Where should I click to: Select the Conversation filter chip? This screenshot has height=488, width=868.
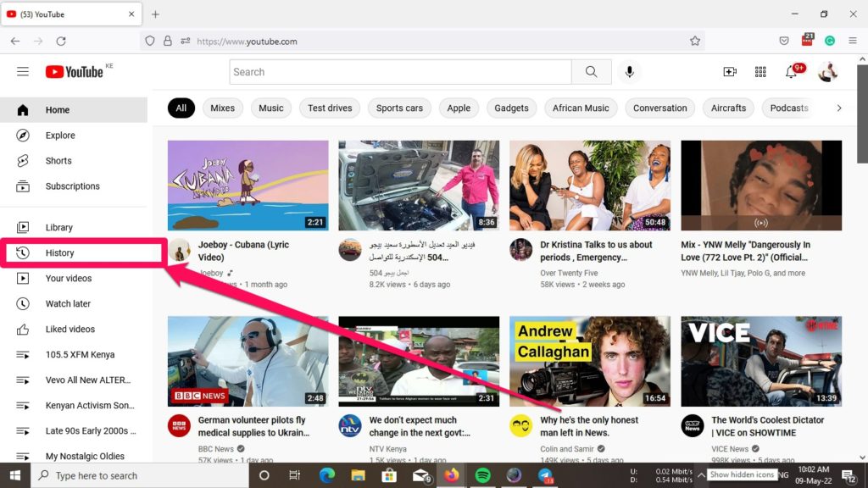tap(659, 108)
